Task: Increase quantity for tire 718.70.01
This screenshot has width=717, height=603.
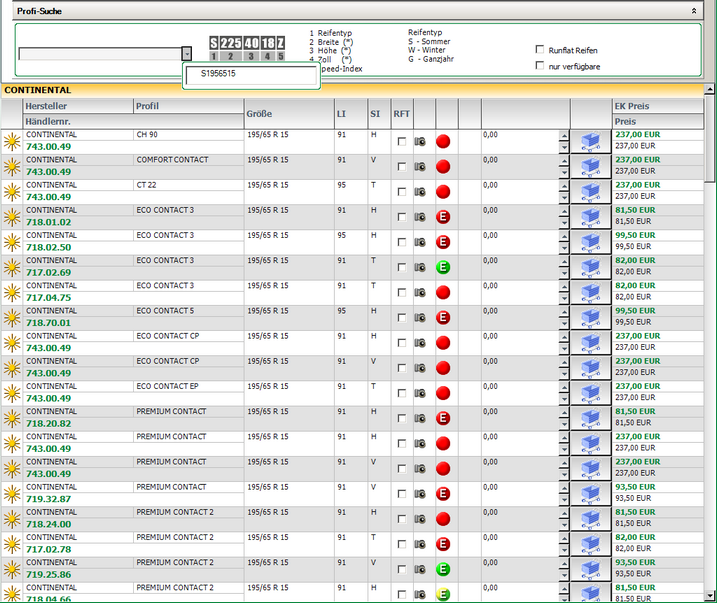Action: click(564, 312)
